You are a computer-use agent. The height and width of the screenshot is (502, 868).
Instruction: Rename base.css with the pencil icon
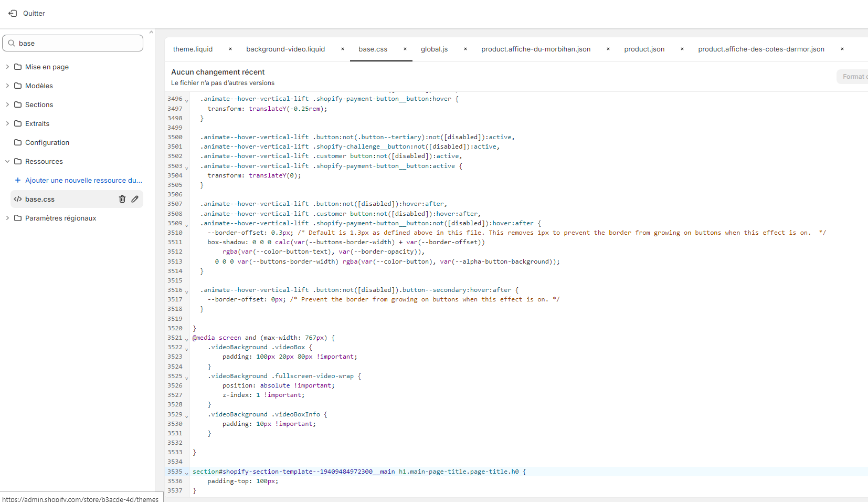(x=135, y=199)
